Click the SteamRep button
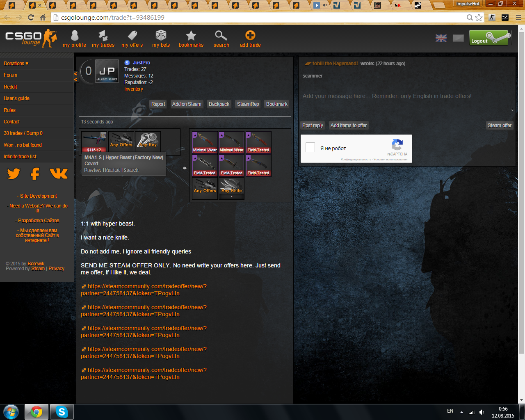This screenshot has width=525, height=420. coord(248,104)
